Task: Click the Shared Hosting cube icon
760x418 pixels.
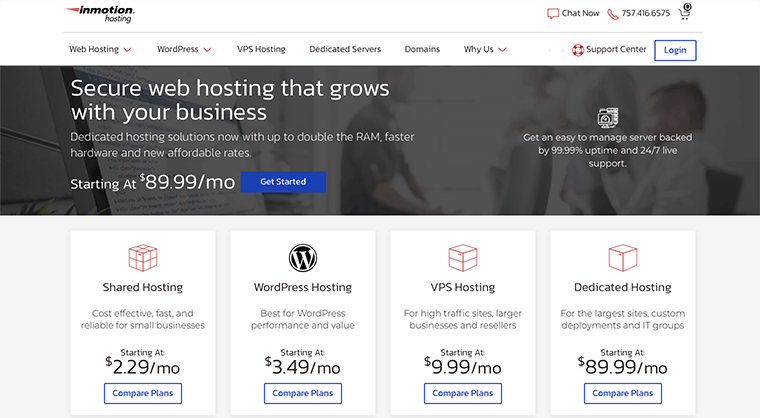Action: (142, 257)
